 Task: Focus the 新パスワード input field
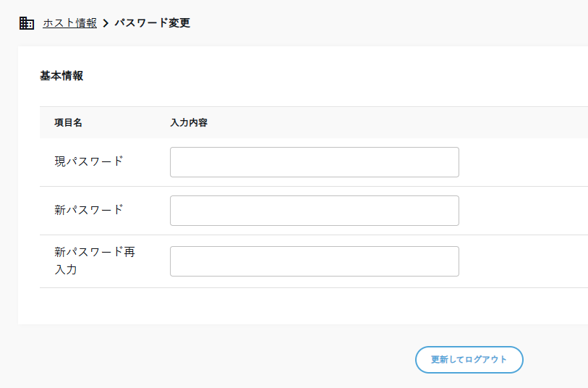314,211
